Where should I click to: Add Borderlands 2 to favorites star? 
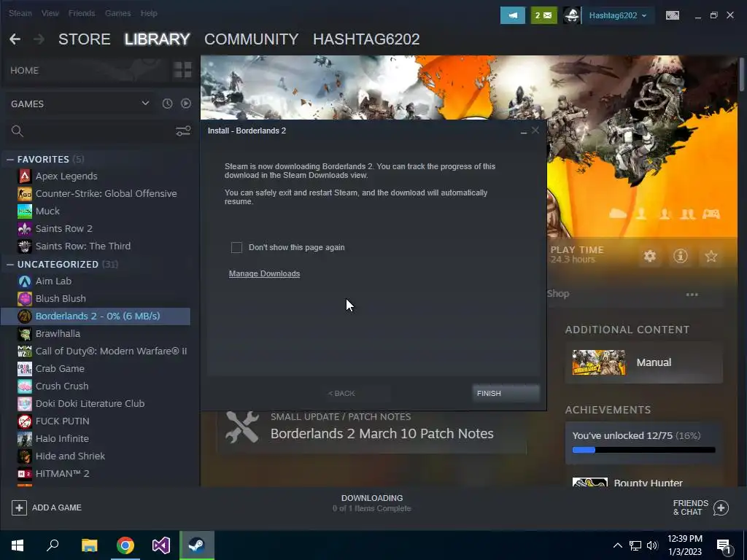pos(711,256)
